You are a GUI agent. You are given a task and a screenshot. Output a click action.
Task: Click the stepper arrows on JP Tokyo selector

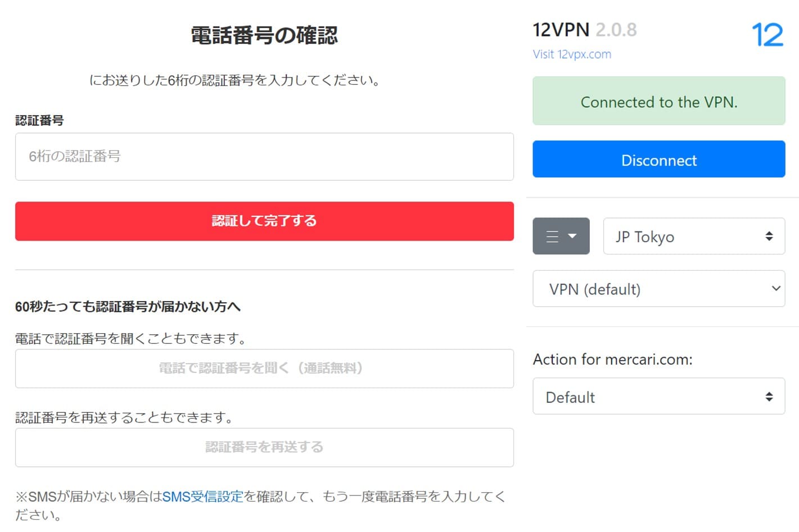(x=769, y=236)
